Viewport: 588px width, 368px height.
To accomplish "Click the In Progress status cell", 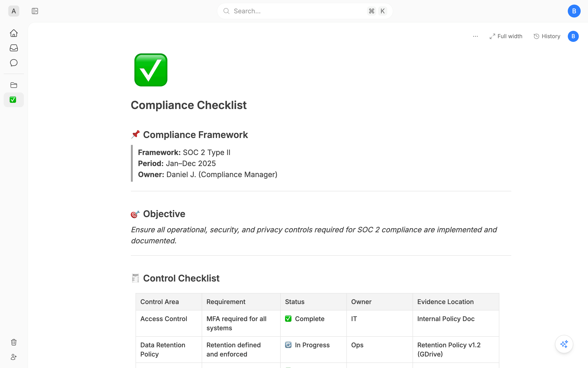I will pos(314,350).
